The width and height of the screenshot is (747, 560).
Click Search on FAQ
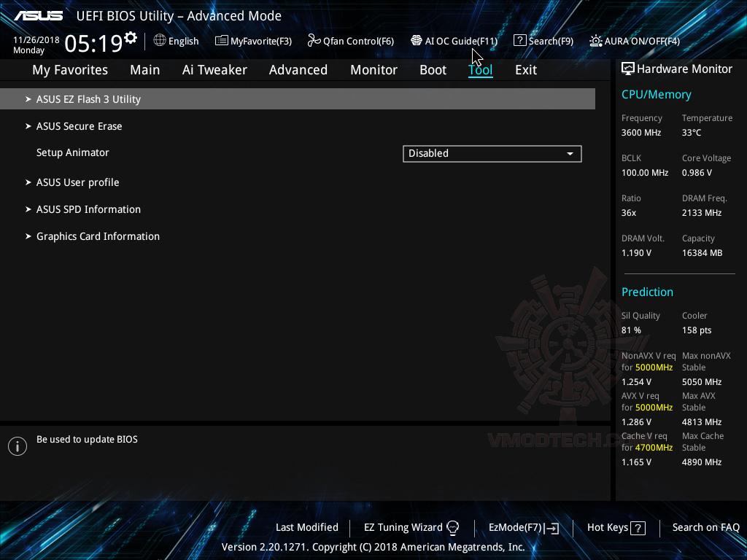click(705, 528)
